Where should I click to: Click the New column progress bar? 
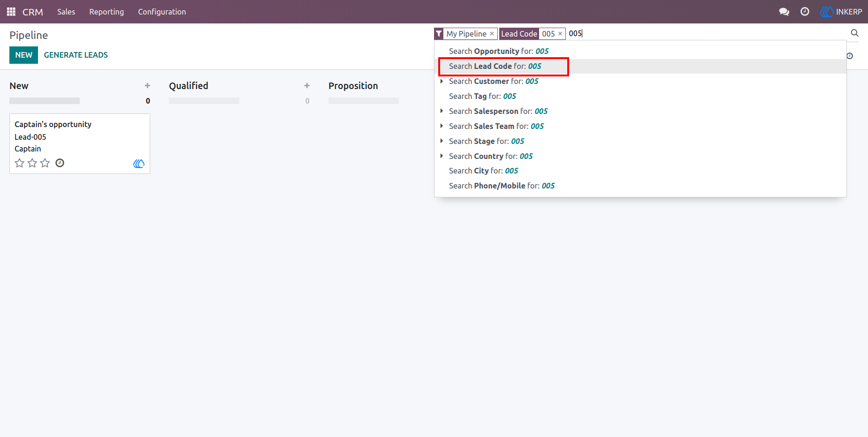tap(45, 101)
